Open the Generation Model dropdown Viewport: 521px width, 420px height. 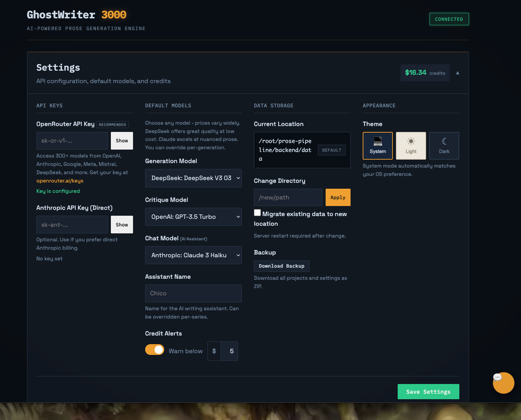point(193,178)
